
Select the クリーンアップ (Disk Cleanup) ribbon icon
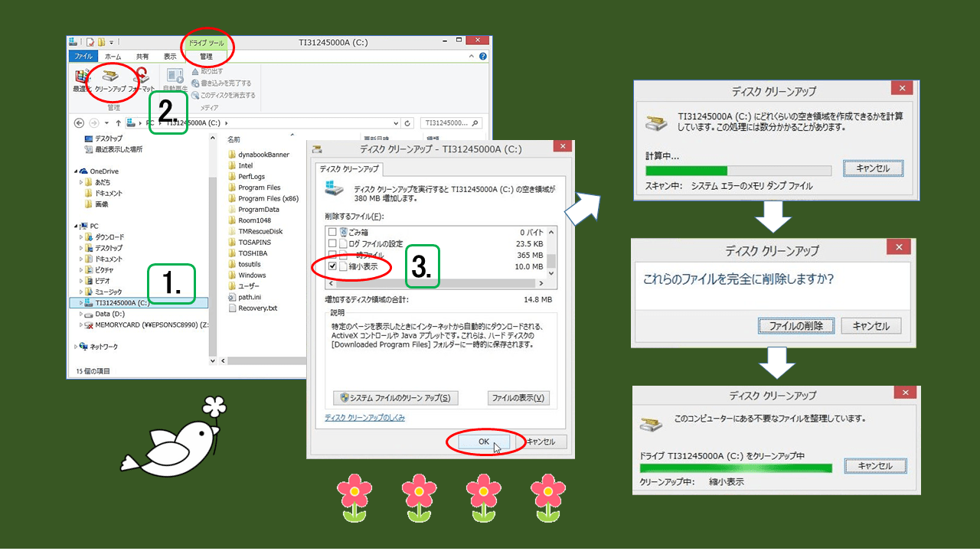click(x=110, y=79)
